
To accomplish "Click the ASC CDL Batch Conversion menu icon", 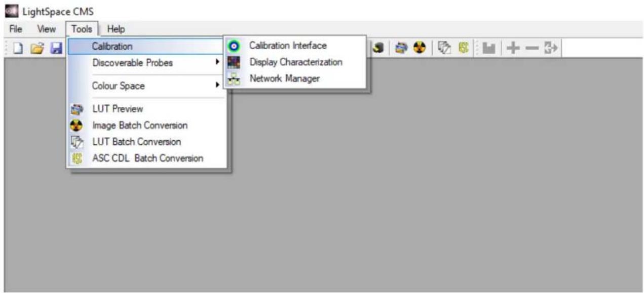I will point(77,158).
